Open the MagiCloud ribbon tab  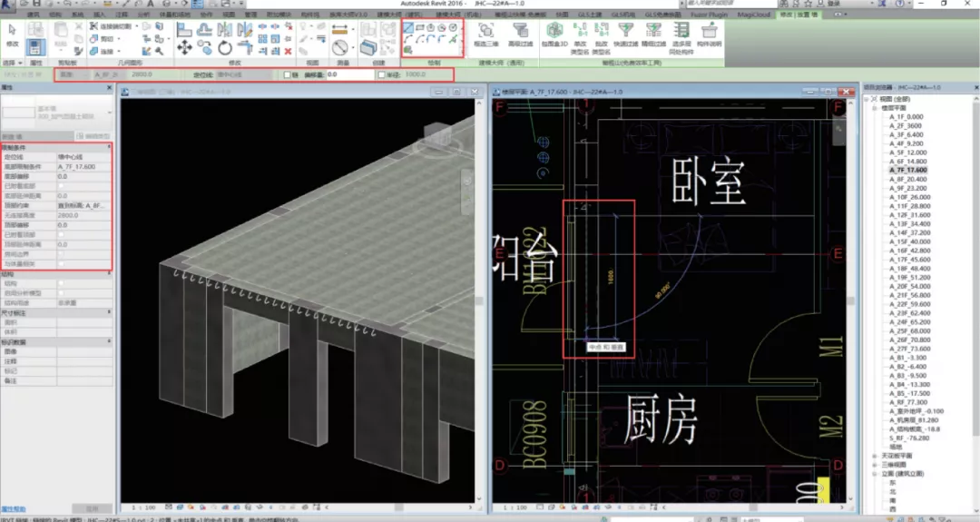click(x=752, y=15)
